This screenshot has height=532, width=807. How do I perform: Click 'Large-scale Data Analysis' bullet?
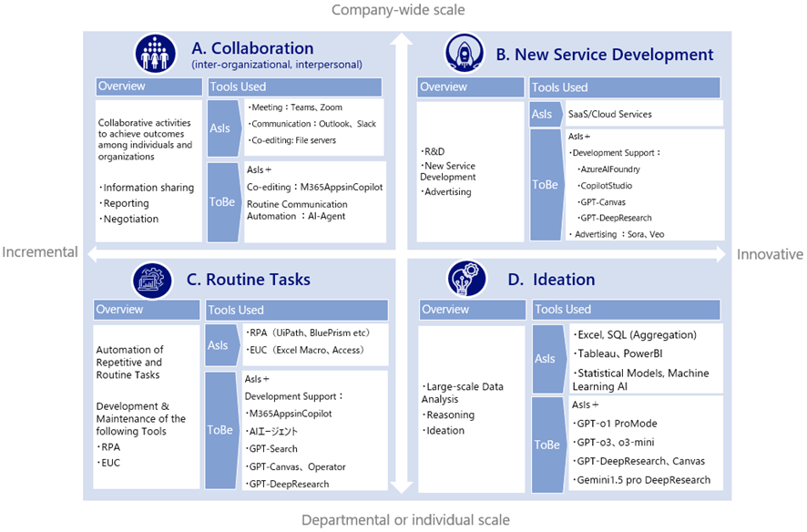pyautogui.click(x=463, y=394)
